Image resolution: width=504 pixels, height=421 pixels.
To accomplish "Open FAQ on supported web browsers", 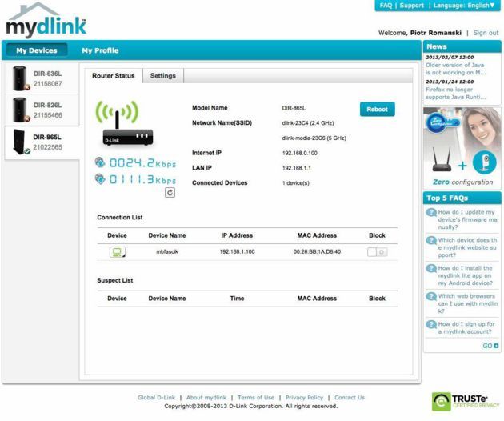I will [x=467, y=303].
